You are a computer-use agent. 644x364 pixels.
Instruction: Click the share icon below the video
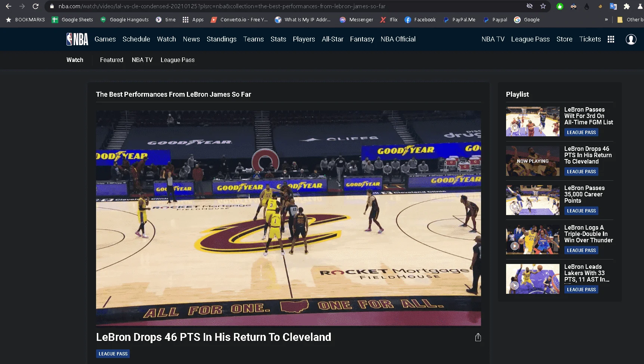pyautogui.click(x=478, y=337)
